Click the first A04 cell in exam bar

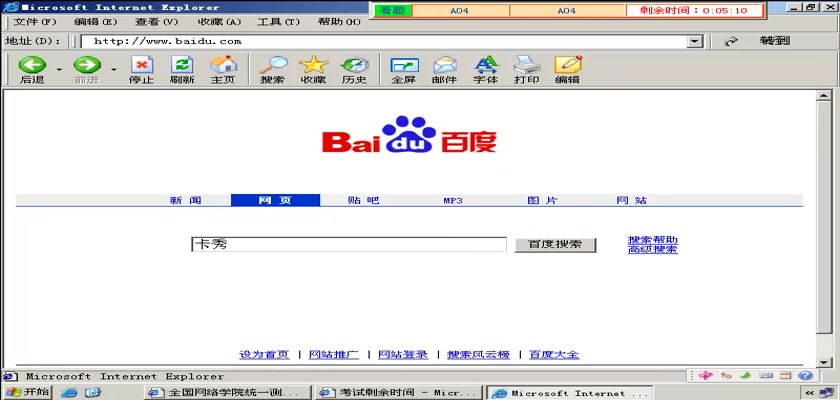click(x=460, y=10)
